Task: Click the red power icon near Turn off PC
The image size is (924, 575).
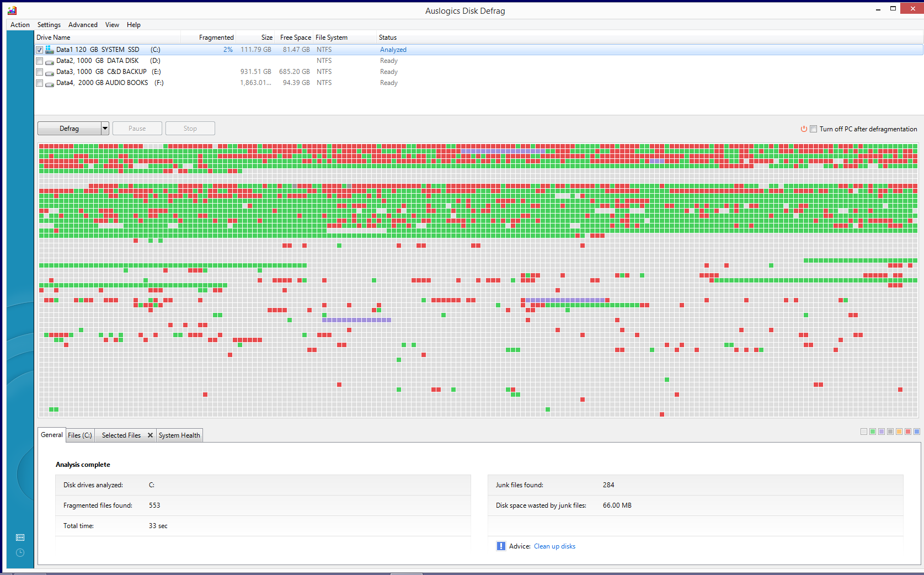Action: [804, 129]
